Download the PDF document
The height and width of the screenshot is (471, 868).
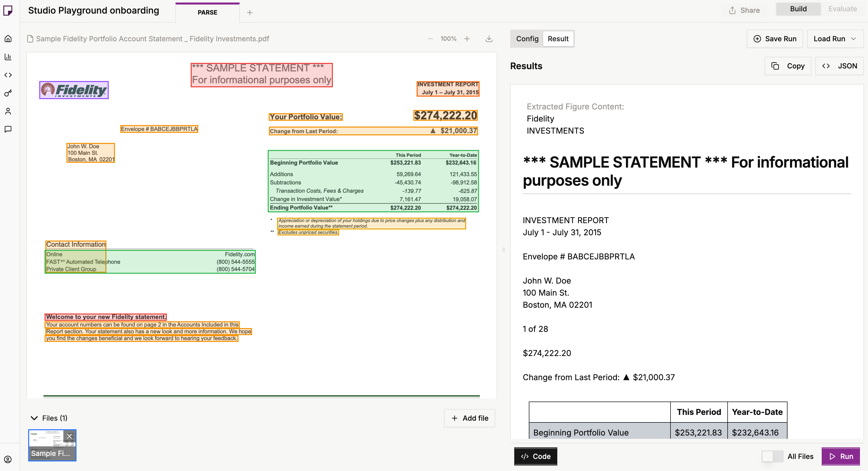point(489,39)
